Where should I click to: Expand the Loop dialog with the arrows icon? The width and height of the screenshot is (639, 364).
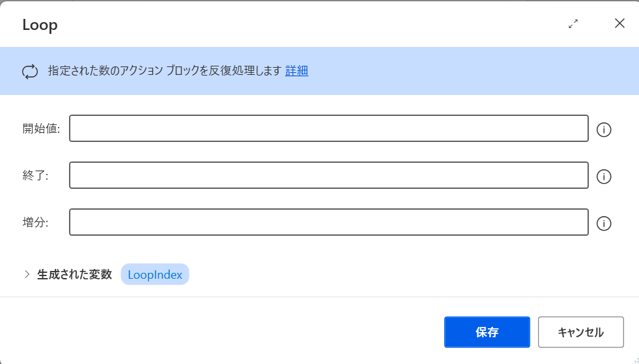[573, 24]
